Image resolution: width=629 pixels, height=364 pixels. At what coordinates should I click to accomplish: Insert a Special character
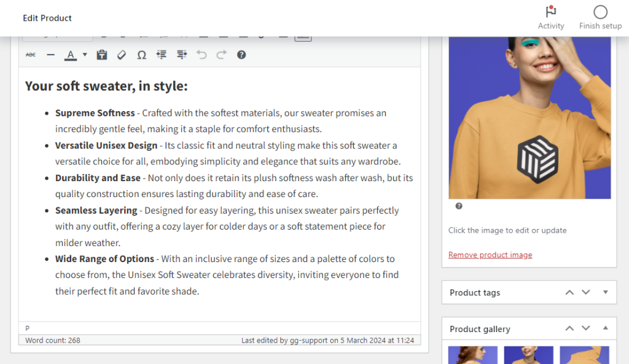pos(141,55)
